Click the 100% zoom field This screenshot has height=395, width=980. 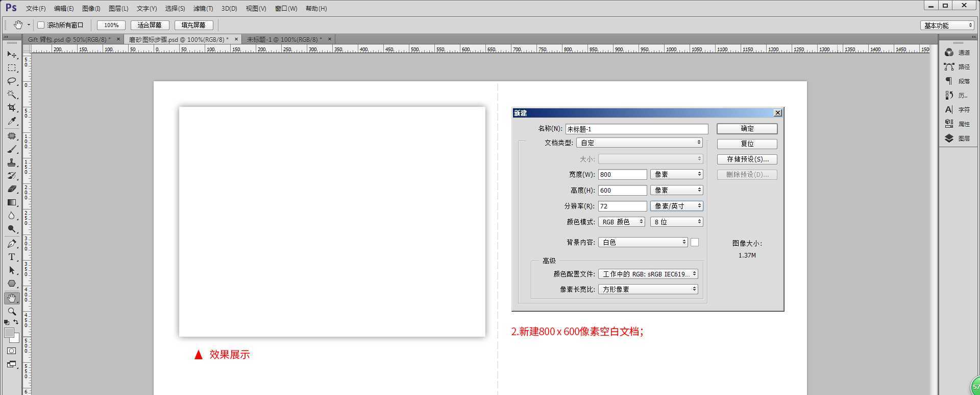pos(111,25)
